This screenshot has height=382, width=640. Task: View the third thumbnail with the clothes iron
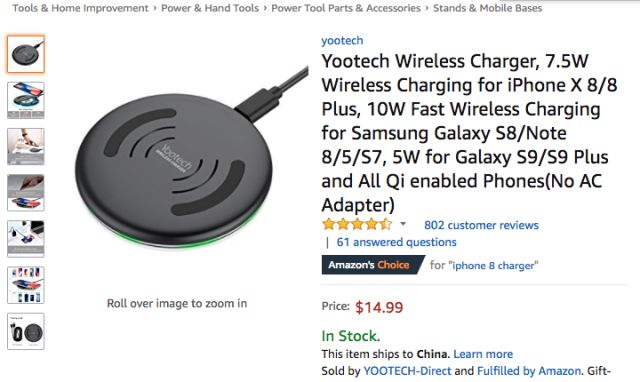click(26, 147)
